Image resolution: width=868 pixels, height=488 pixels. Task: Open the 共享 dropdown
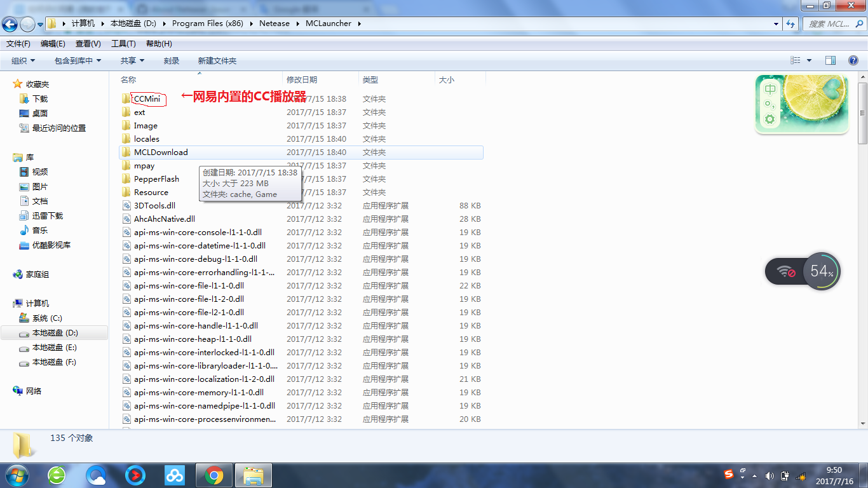(133, 60)
